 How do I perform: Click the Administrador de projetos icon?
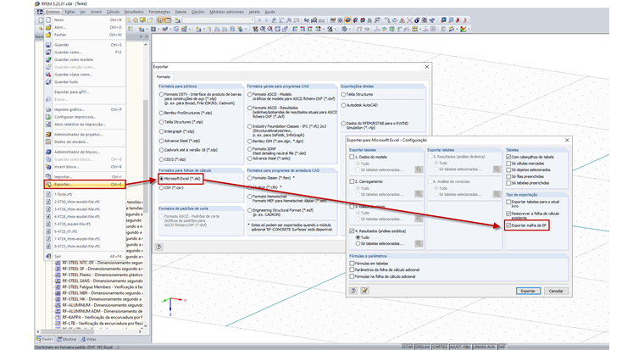click(48, 135)
